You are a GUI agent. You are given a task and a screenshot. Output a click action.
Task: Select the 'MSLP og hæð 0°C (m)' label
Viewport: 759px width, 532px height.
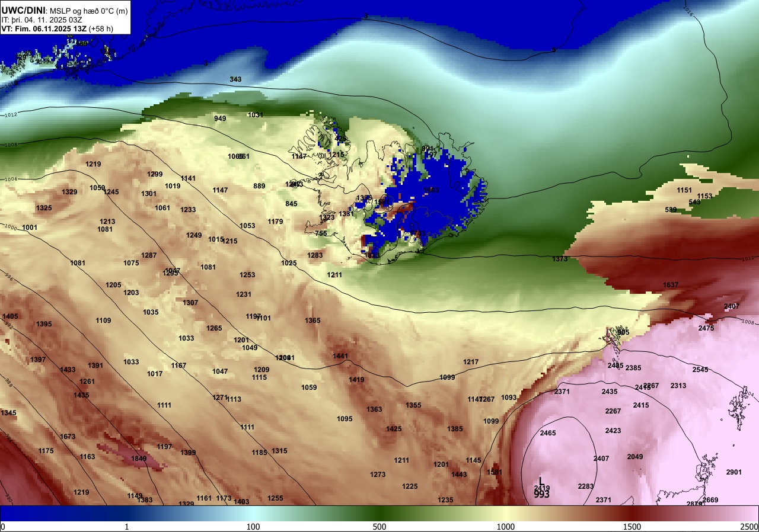(x=88, y=11)
